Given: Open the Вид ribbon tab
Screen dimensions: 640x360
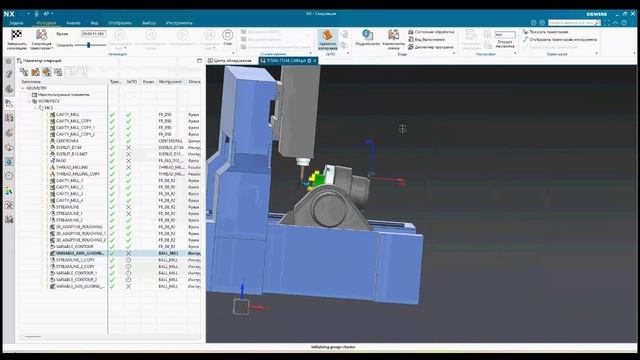Looking at the screenshot, I should tap(94, 23).
